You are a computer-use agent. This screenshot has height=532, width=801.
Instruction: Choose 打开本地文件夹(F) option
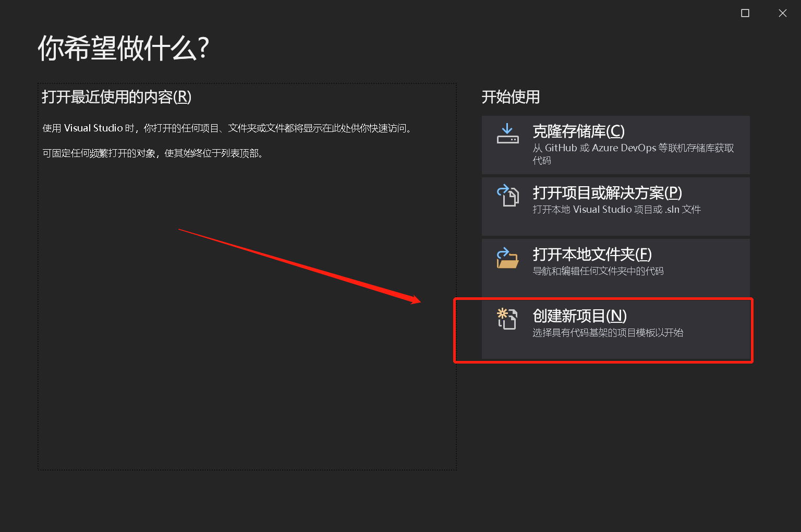point(615,268)
